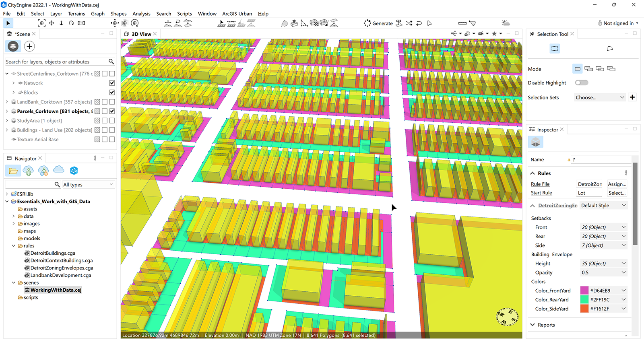Toggle last checkbox of Texture Aerial Base layer
Viewport: 644px width, 342px height.
pyautogui.click(x=112, y=139)
